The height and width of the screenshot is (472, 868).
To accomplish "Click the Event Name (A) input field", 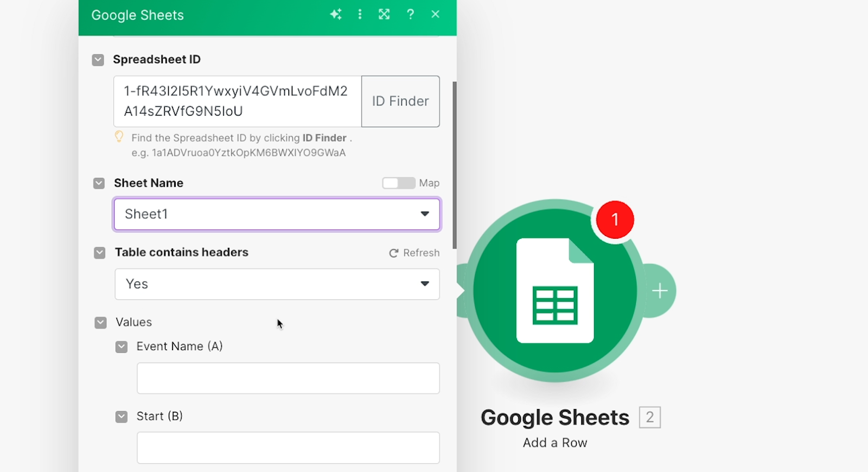I will pyautogui.click(x=288, y=378).
